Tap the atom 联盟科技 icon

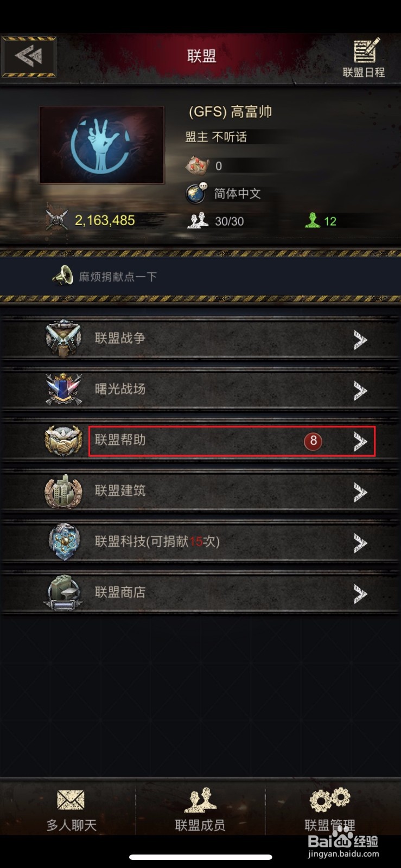[63, 541]
